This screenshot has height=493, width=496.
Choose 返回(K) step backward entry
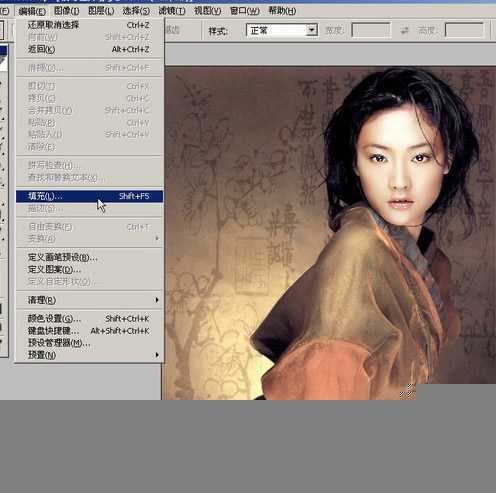click(89, 49)
